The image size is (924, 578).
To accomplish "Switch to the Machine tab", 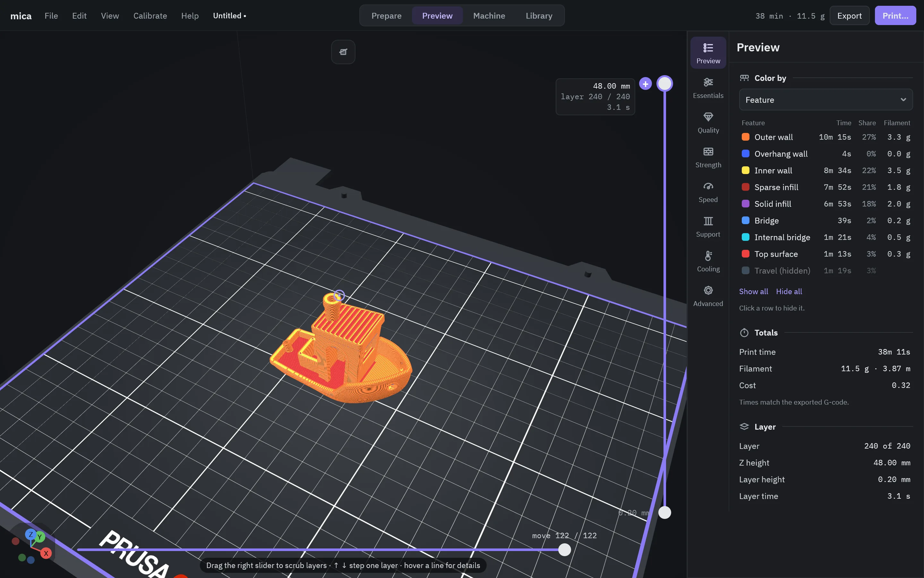I will coord(489,16).
